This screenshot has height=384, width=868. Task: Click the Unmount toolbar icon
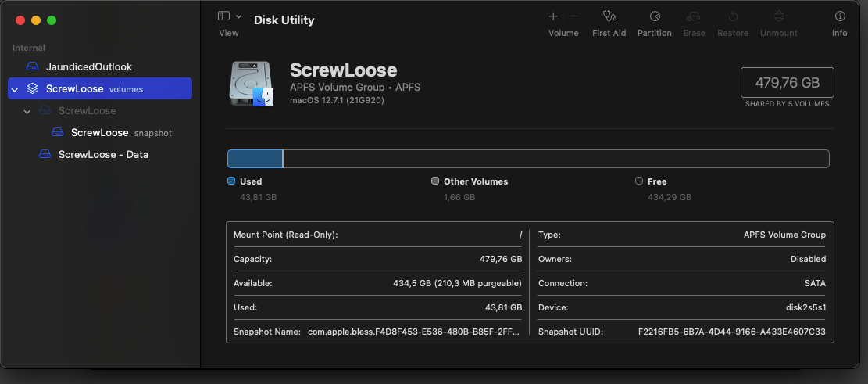pos(779,16)
